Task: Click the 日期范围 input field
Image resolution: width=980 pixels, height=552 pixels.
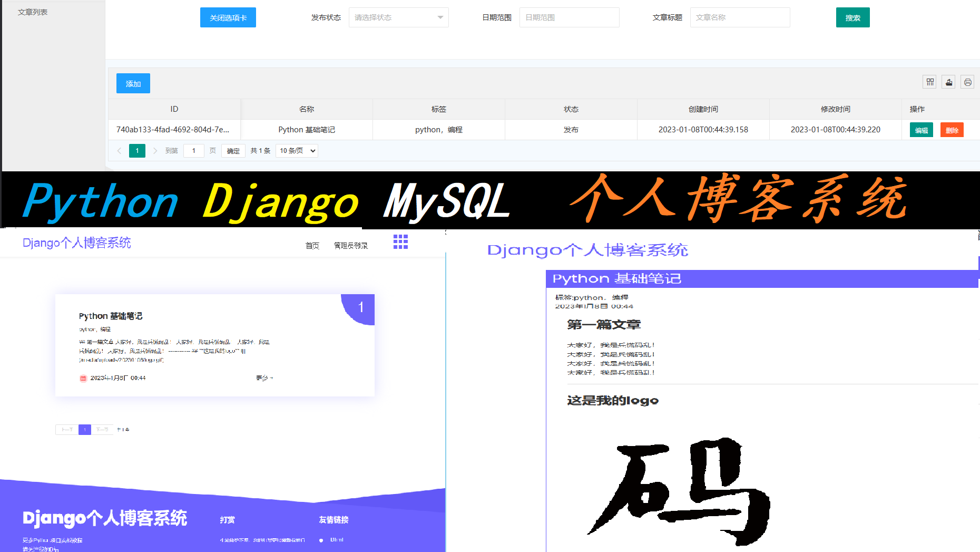Action: 570,17
